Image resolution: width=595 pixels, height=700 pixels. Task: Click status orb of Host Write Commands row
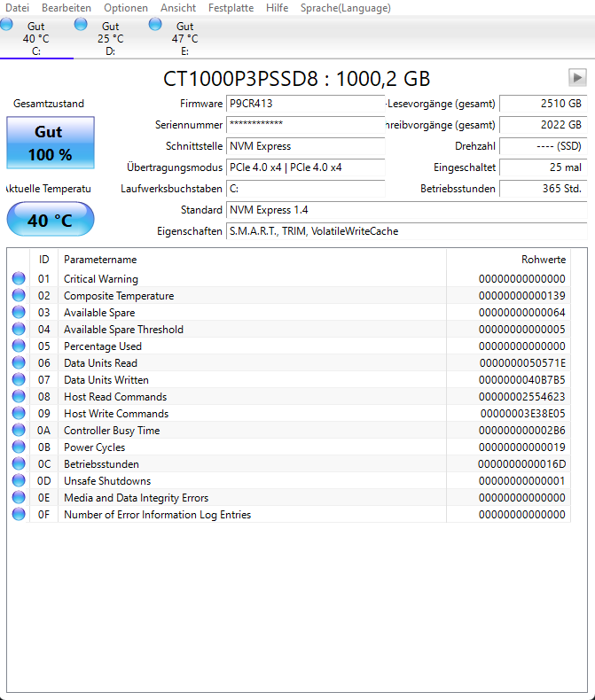(19, 413)
